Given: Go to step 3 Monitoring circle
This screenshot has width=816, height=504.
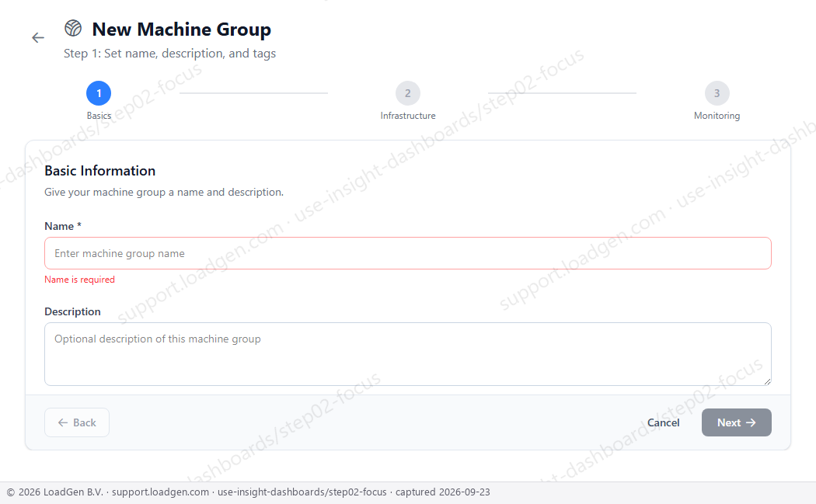Looking at the screenshot, I should 717,93.
